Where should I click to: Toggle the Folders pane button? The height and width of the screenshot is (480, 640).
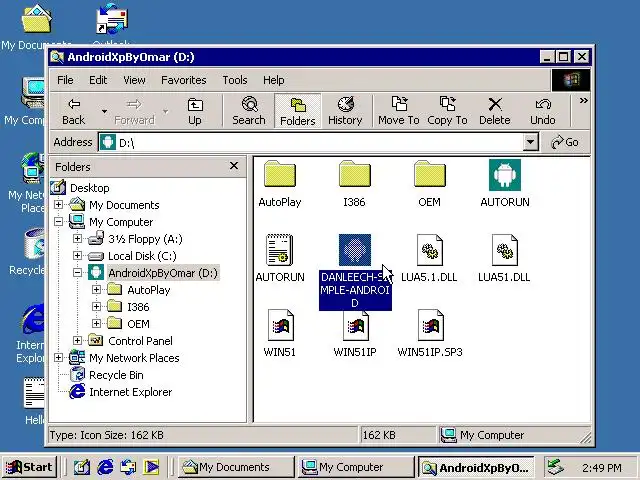click(298, 111)
